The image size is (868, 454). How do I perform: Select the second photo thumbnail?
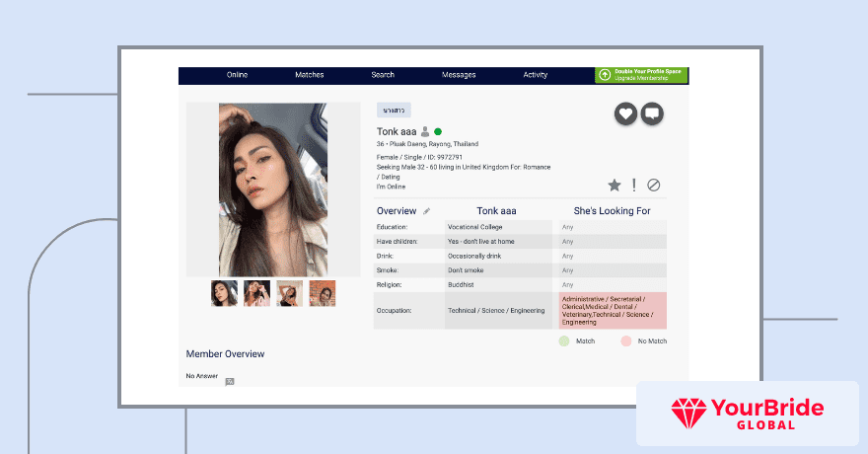(x=256, y=293)
